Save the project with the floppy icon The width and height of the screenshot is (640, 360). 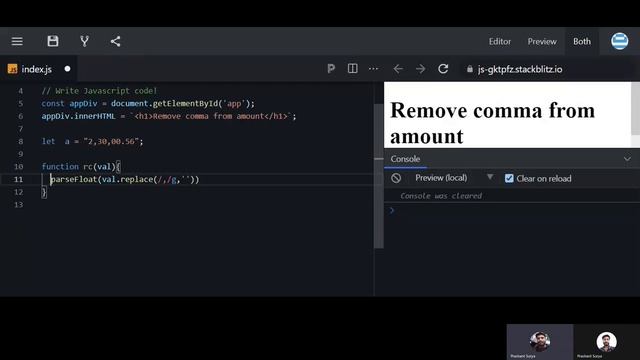(53, 41)
